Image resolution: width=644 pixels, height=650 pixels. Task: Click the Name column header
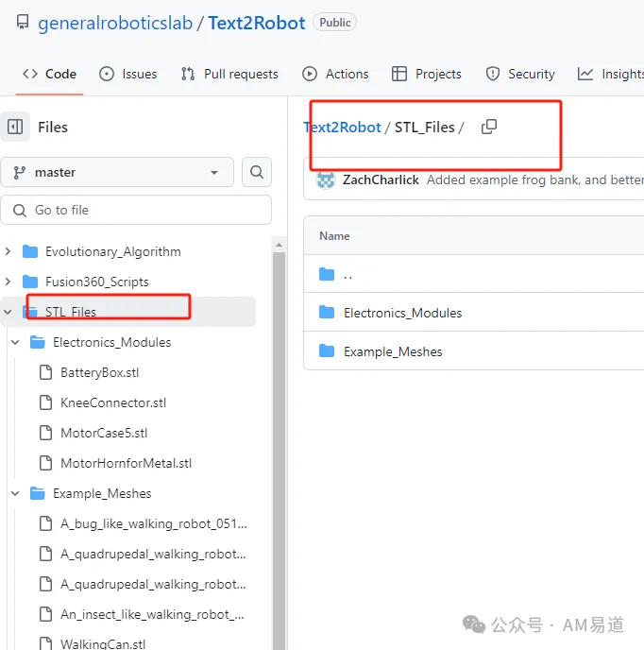pos(334,236)
